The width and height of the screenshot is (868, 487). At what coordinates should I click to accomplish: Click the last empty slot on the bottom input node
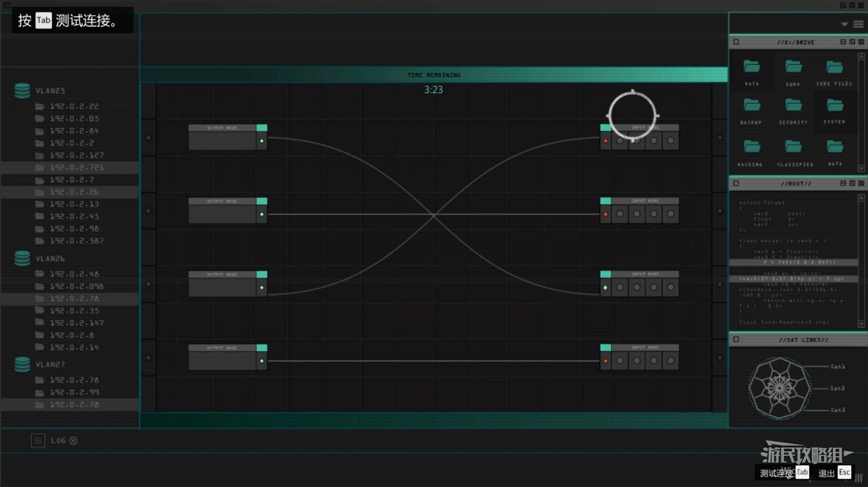(x=671, y=361)
